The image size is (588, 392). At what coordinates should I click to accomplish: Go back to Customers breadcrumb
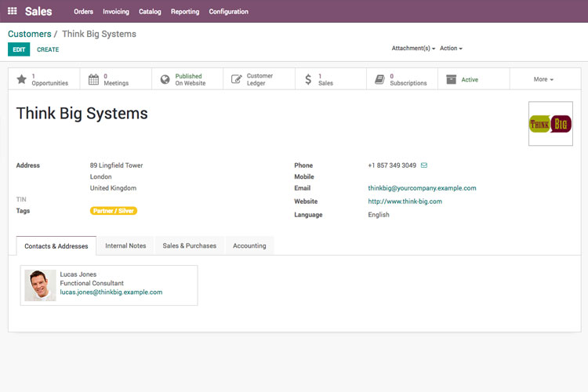point(29,34)
